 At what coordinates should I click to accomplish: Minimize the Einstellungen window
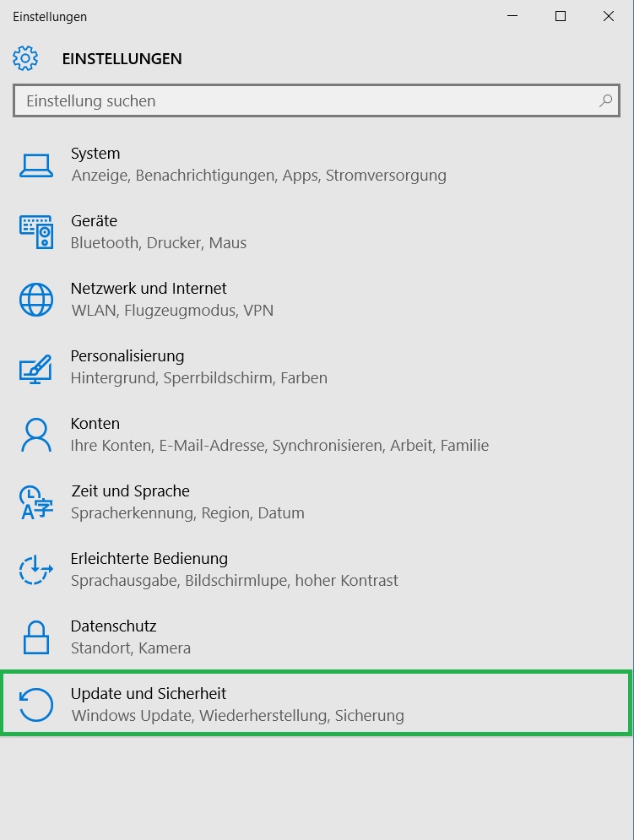tap(512, 16)
